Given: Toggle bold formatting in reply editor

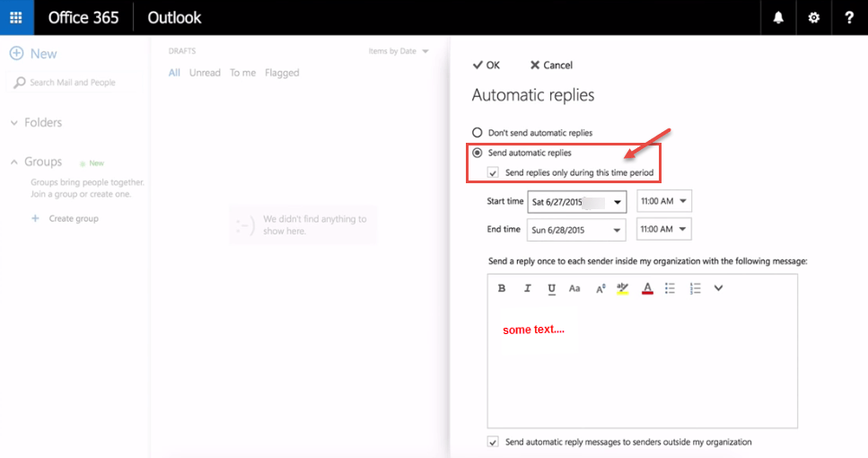Looking at the screenshot, I should 502,288.
